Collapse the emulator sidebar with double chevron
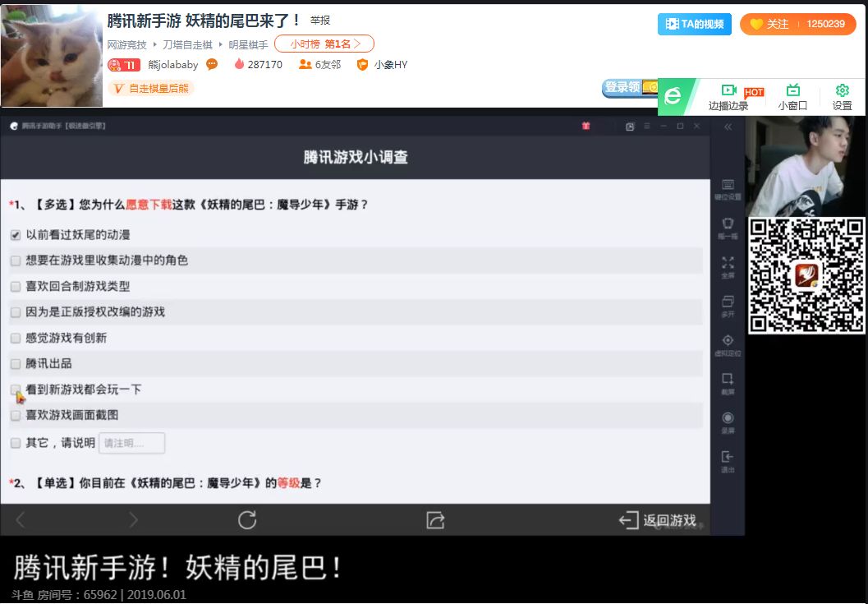 (728, 127)
